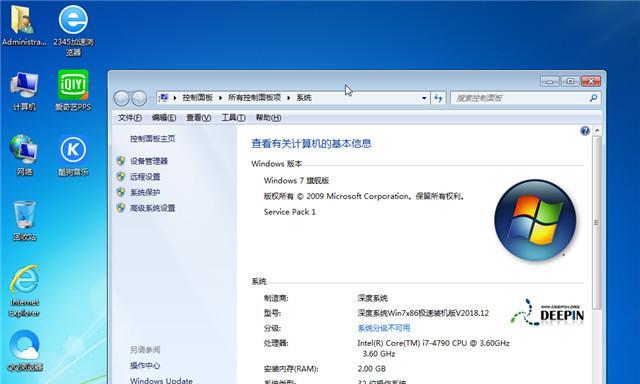Close the System control panel window
This screenshot has width=640, height=384.
(591, 81)
